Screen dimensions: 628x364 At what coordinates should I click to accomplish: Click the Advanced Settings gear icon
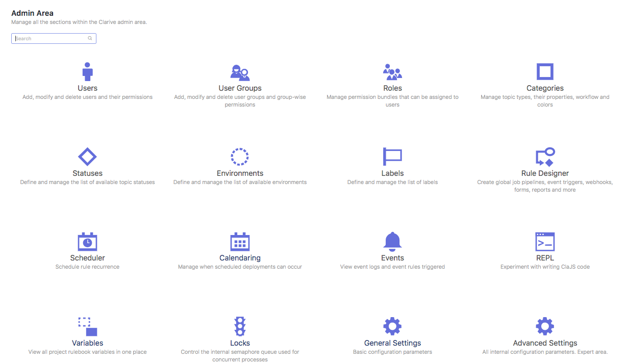click(x=545, y=326)
